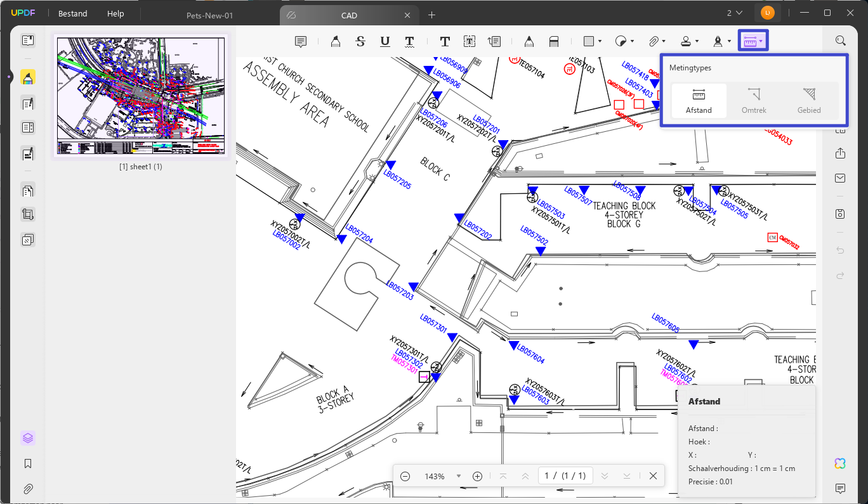868x504 pixels.
Task: Select the sheet1 page thumbnail
Action: (141, 96)
